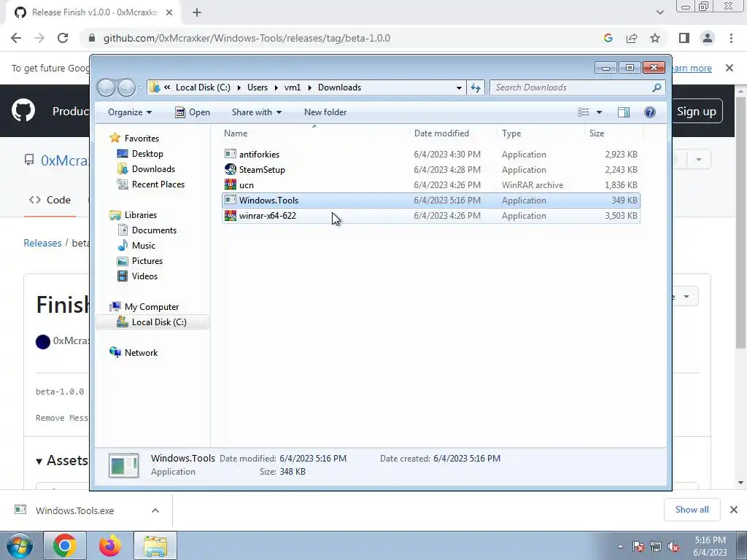Click the Google search icon in address bar
This screenshot has height=560, width=747.
[608, 38]
